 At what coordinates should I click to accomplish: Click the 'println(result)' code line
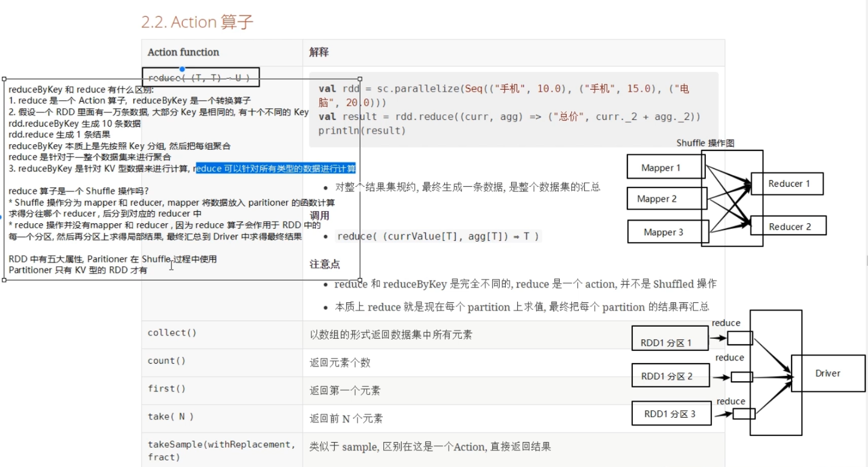362,131
